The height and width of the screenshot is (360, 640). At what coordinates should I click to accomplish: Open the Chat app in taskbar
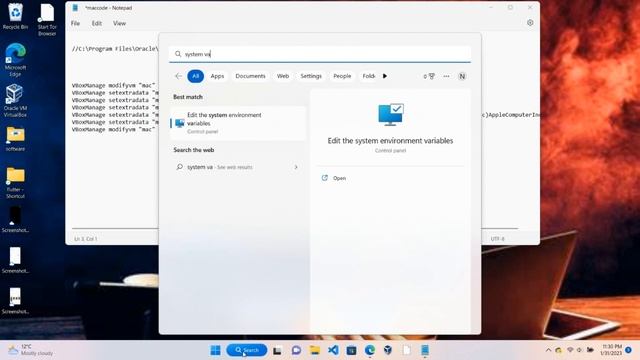(296, 350)
